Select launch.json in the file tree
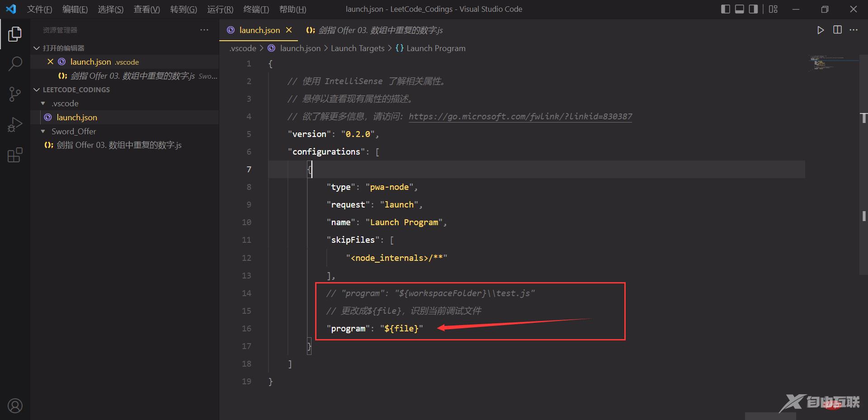The image size is (868, 420). pyautogui.click(x=125, y=117)
